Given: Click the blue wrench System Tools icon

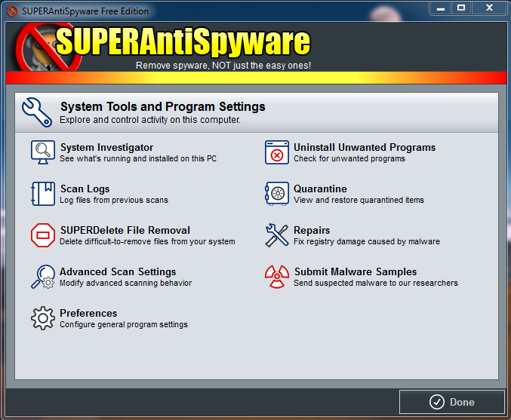Looking at the screenshot, I should (37, 112).
